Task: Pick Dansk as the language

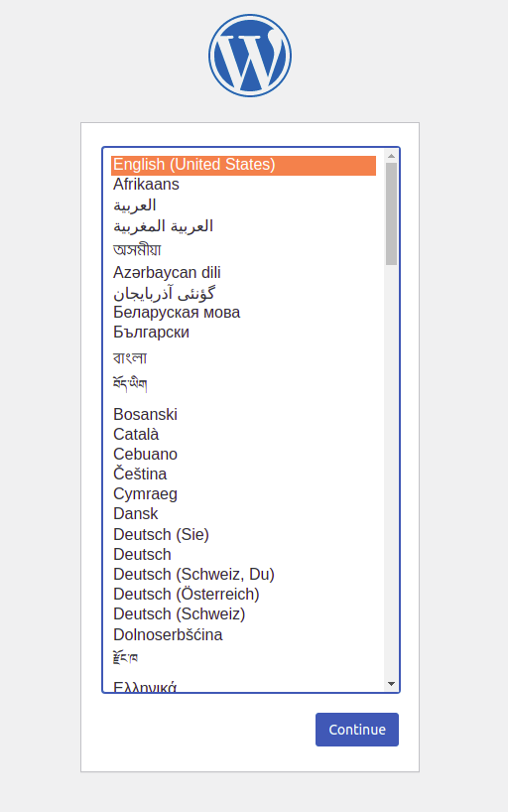Action: tap(243, 514)
